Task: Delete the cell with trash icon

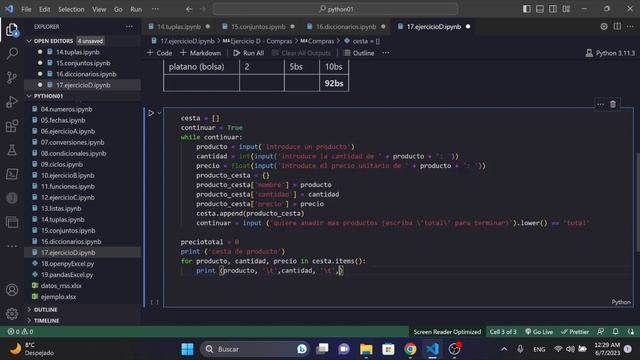Action: coord(613,104)
